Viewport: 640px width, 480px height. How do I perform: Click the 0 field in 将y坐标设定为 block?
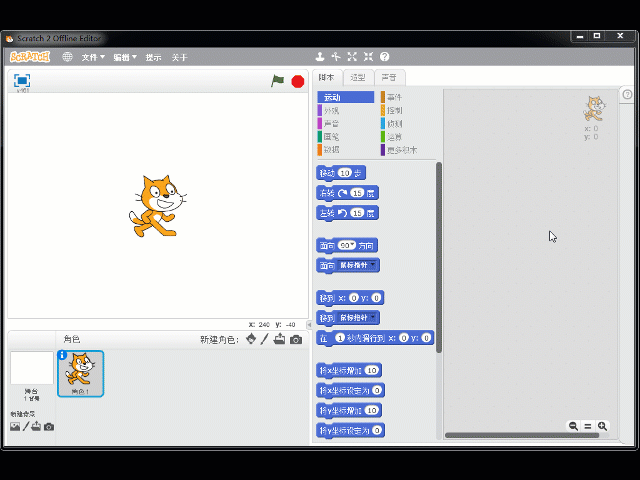point(377,430)
